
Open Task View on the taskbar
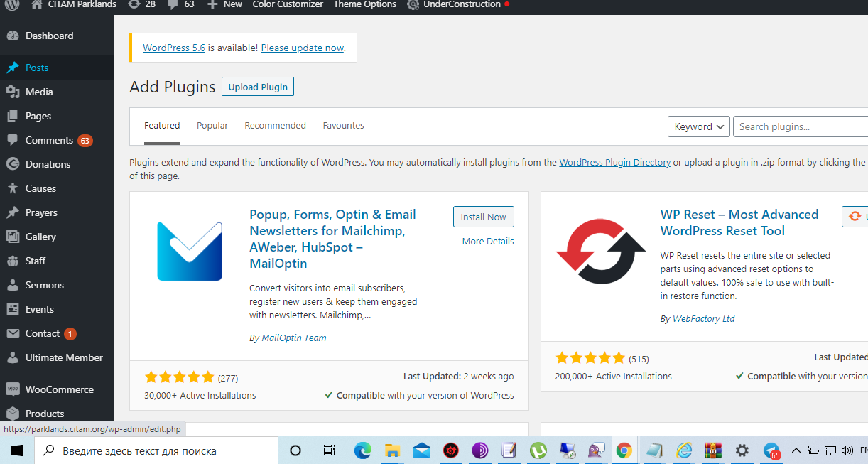click(330, 450)
